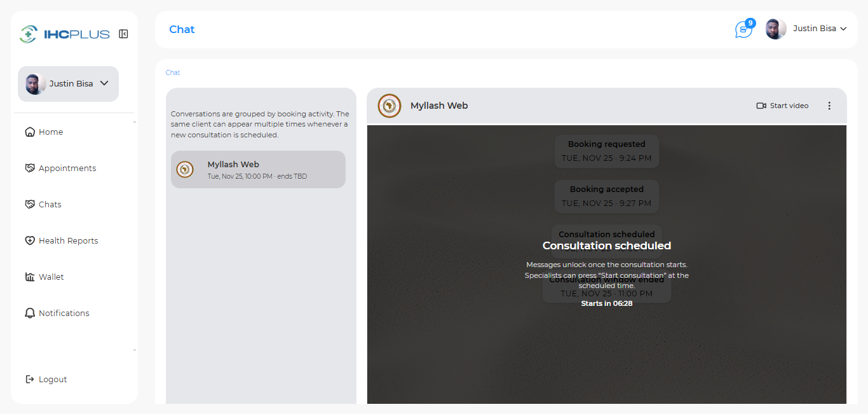868x414 pixels.
Task: Expand the Justin Bisa sidebar profile dropdown
Action: (x=105, y=83)
